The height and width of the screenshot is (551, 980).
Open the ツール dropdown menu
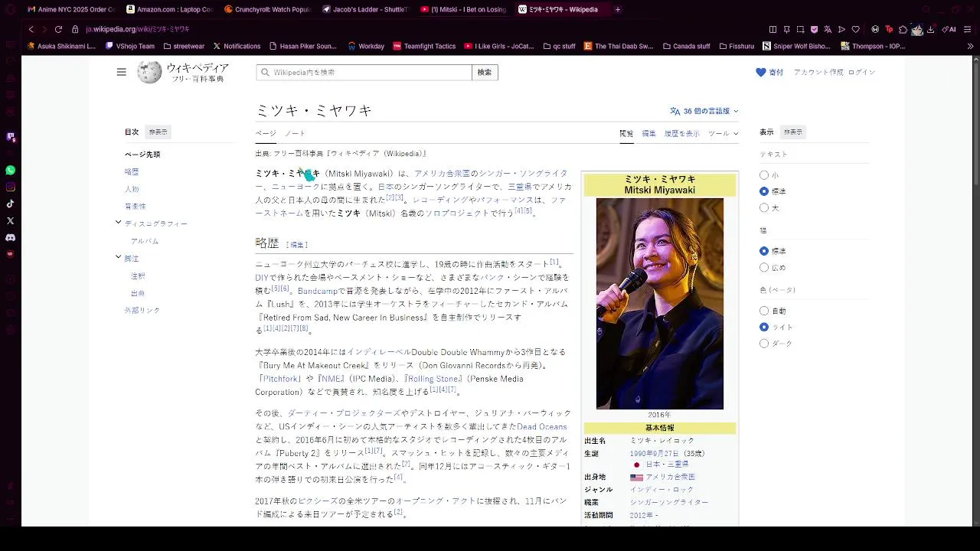click(724, 133)
